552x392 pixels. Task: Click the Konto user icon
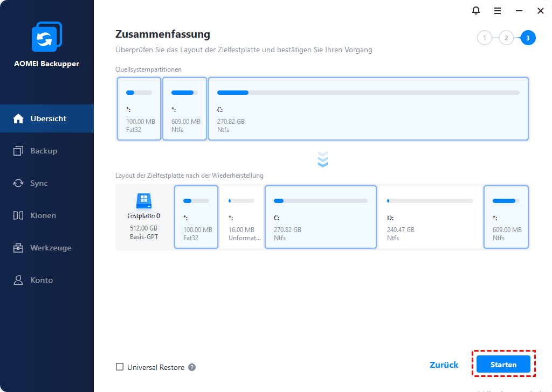tap(18, 280)
